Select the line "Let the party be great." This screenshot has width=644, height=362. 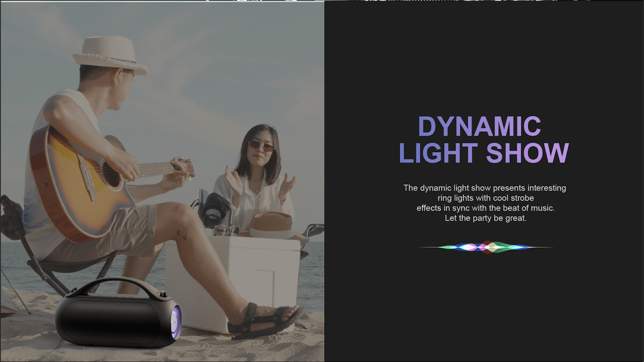coord(486,218)
